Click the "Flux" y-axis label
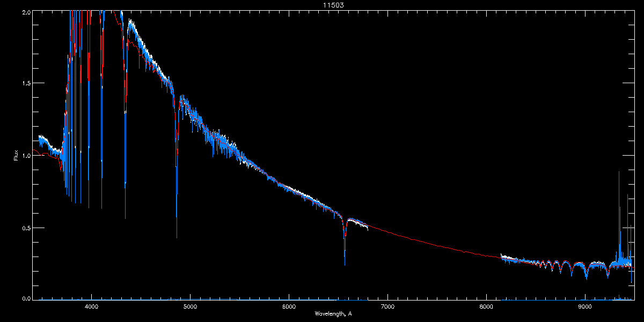644x322 pixels. point(16,155)
